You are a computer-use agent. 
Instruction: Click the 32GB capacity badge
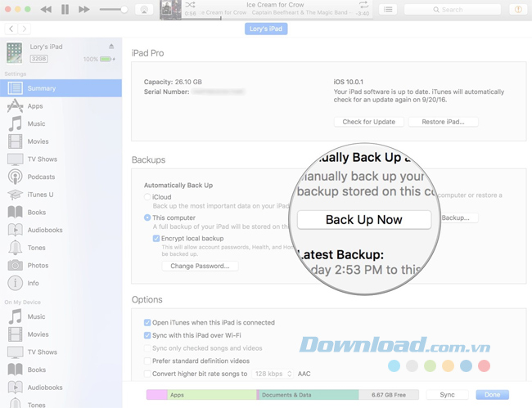tap(39, 59)
